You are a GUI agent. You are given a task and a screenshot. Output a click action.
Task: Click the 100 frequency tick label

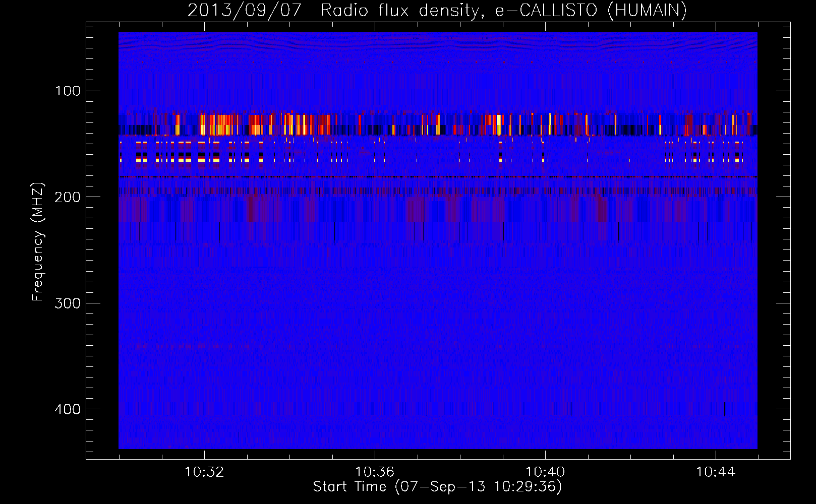(68, 91)
